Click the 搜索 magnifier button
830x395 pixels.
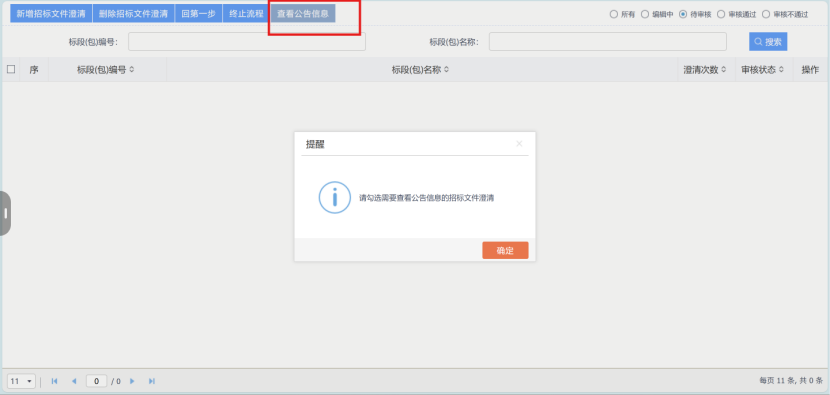pos(768,42)
